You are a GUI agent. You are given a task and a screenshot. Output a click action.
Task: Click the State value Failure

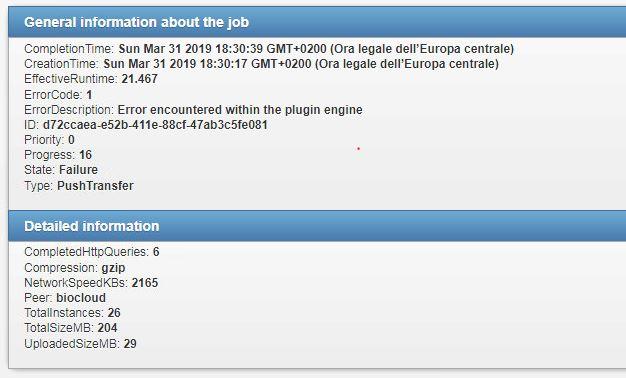tap(78, 170)
